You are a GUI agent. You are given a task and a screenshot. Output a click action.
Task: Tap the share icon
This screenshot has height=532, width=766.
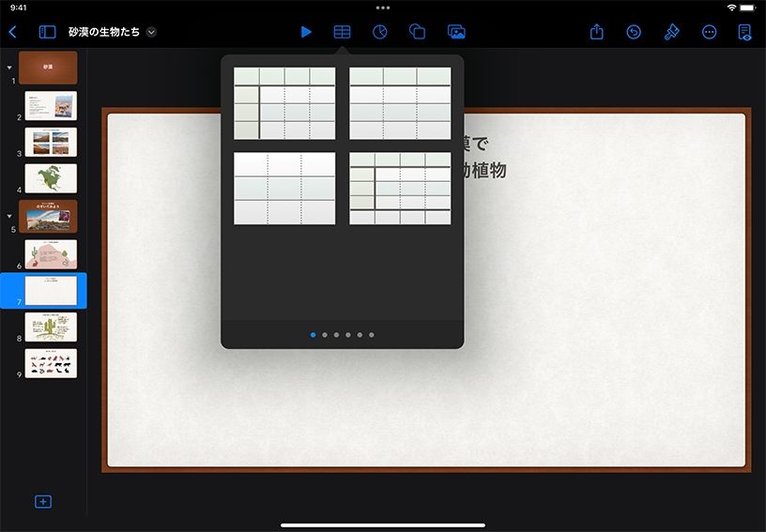(x=597, y=32)
